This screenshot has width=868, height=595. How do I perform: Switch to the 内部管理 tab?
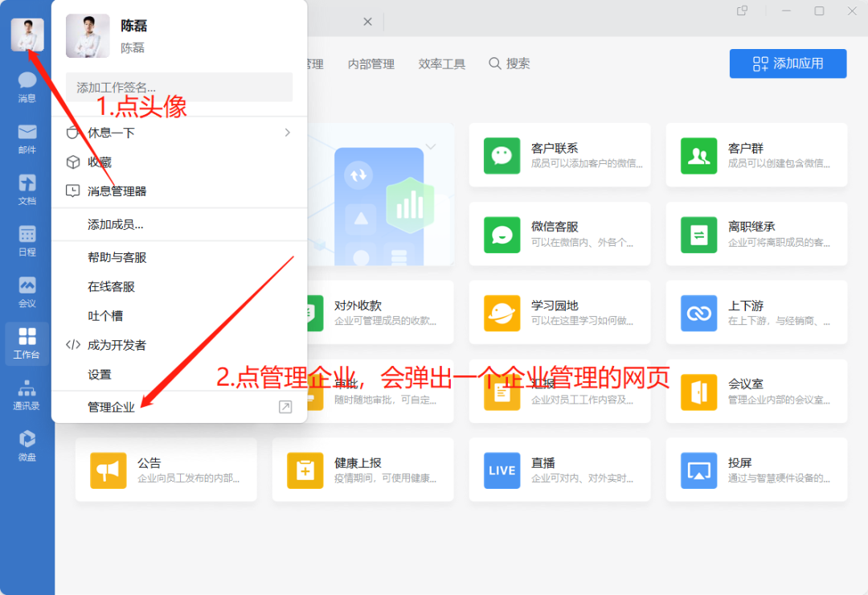pyautogui.click(x=371, y=64)
